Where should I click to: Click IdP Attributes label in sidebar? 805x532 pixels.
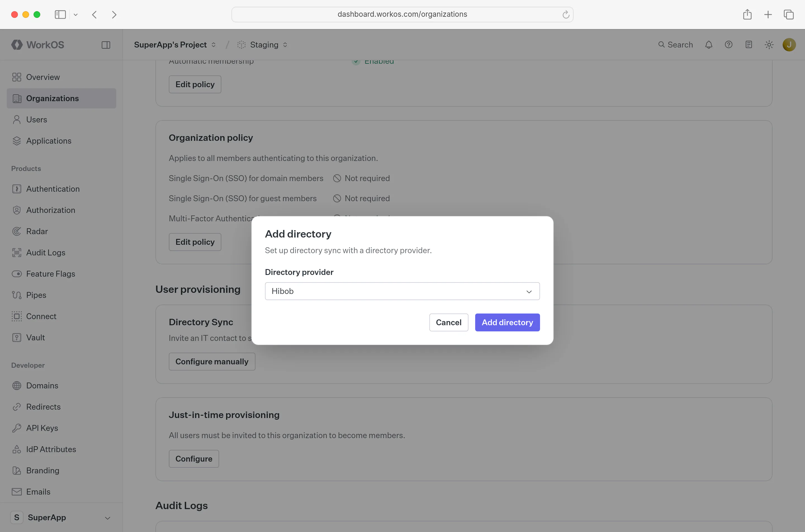pyautogui.click(x=51, y=449)
